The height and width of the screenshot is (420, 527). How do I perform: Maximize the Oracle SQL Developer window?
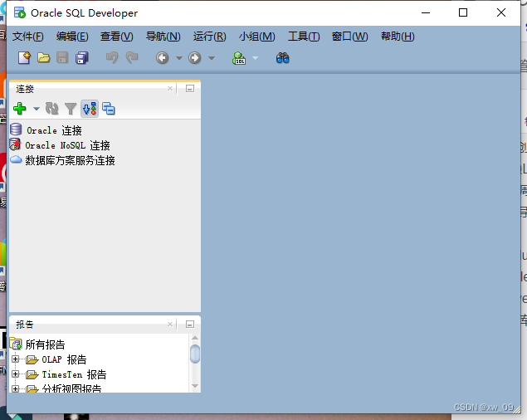[463, 12]
